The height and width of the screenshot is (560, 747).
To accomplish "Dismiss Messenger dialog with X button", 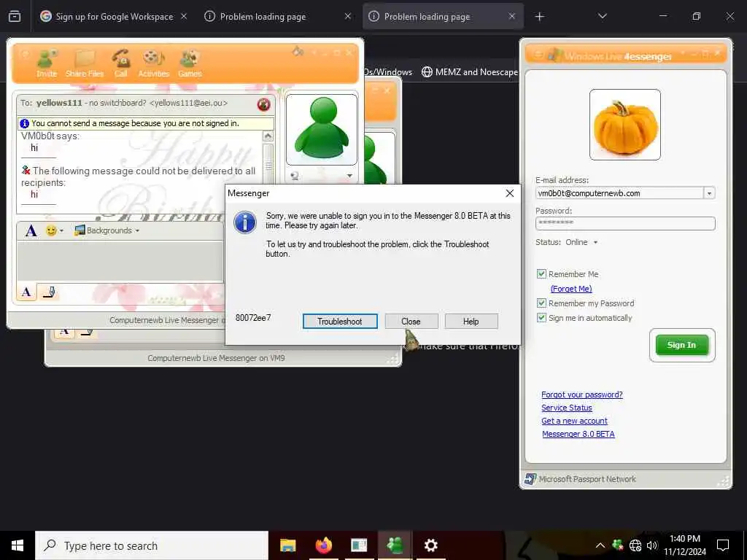I will coord(510,192).
